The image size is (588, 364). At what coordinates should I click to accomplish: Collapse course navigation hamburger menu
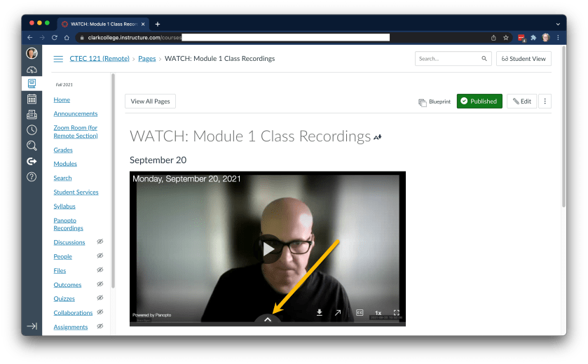[58, 59]
